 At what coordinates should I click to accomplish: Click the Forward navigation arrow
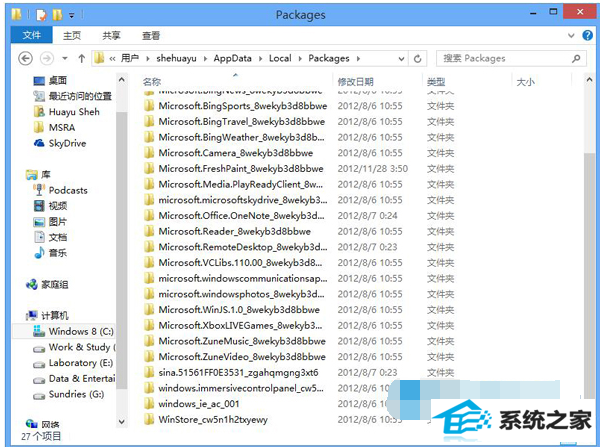pos(47,59)
